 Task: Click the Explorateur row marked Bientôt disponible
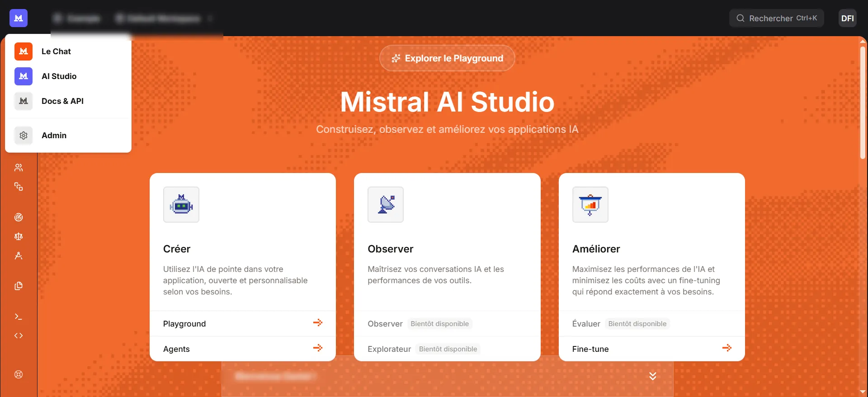click(447, 349)
